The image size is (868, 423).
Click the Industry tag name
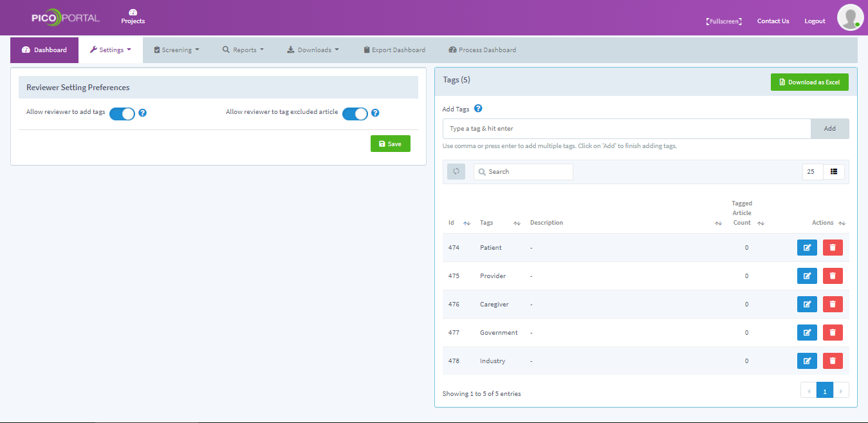pyautogui.click(x=492, y=361)
